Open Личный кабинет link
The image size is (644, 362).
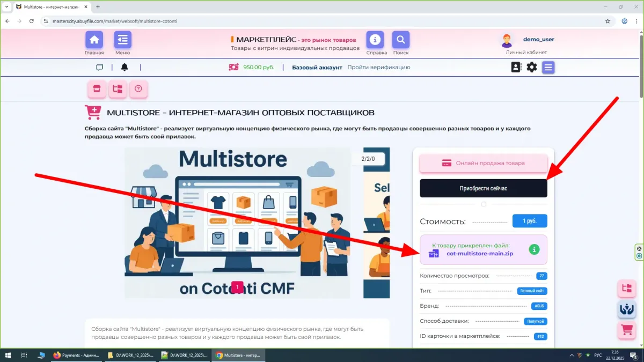[526, 53]
